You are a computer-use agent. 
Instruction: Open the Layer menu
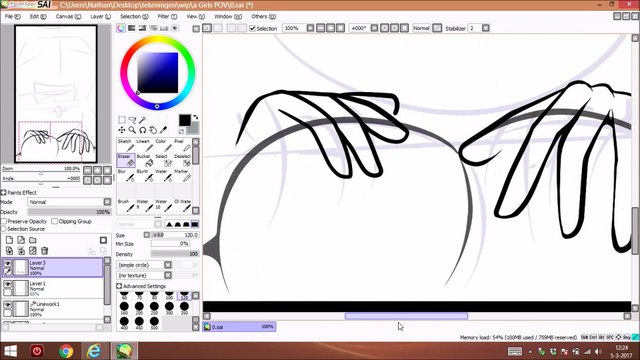tap(100, 17)
